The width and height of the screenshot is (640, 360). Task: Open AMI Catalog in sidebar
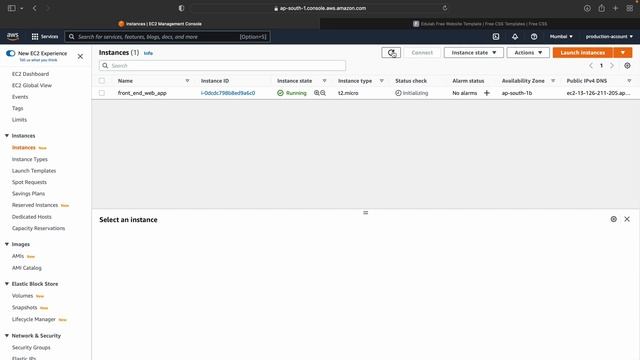coord(27,268)
